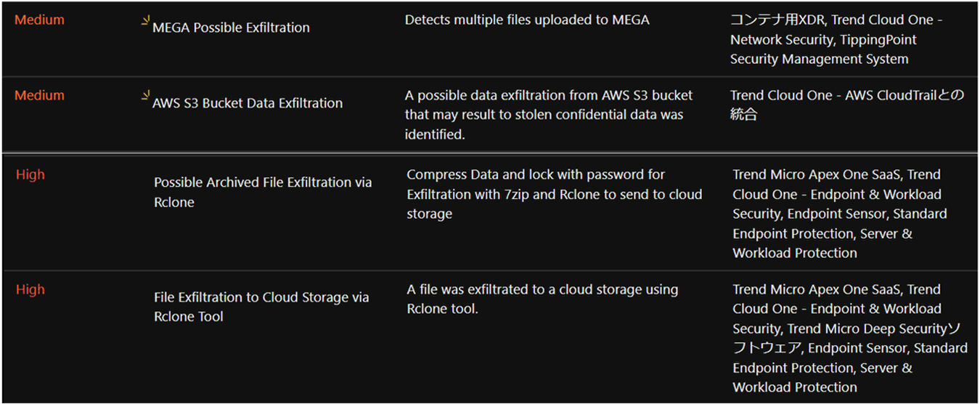Open the MEGA Possible Exfiltration model

231,28
